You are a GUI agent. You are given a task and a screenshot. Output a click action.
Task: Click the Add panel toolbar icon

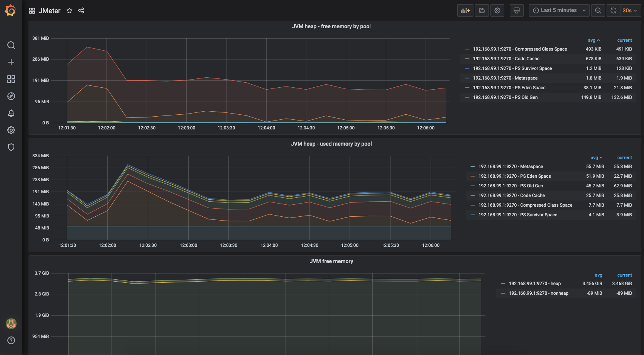pyautogui.click(x=465, y=10)
